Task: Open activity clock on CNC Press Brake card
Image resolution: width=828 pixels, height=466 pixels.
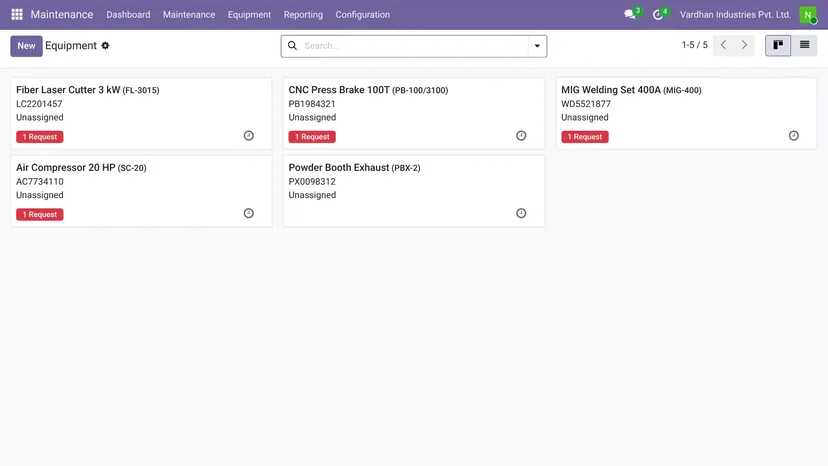Action: click(521, 136)
